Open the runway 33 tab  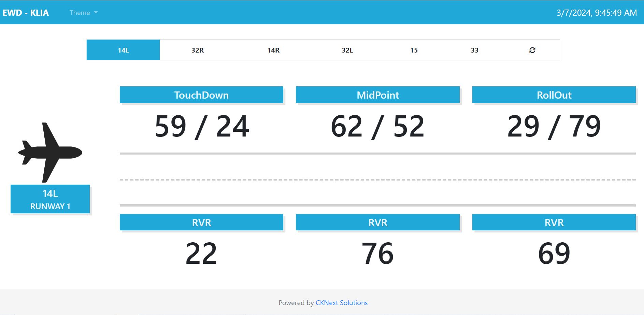coord(474,50)
